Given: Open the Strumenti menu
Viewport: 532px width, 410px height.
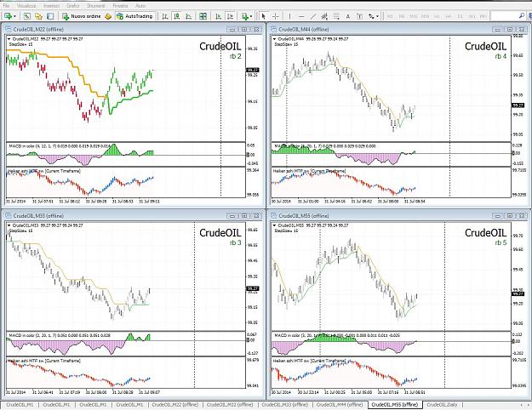Looking at the screenshot, I should (95, 6).
